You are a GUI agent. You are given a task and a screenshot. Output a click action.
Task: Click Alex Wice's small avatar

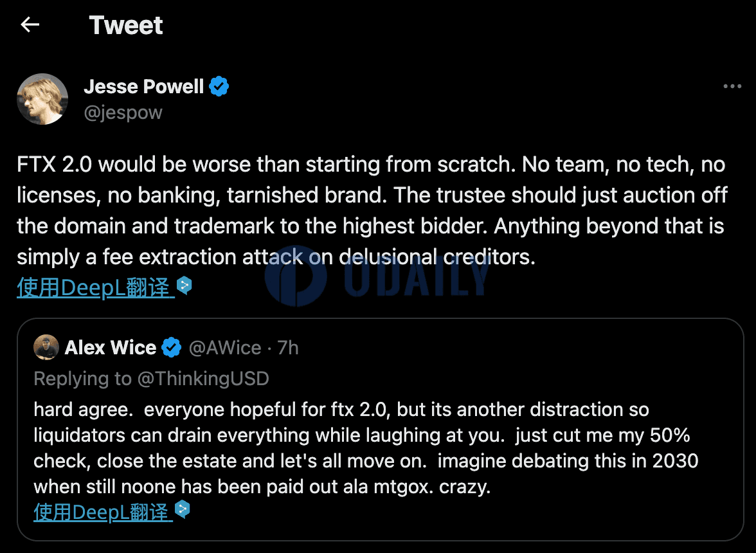[46, 347]
